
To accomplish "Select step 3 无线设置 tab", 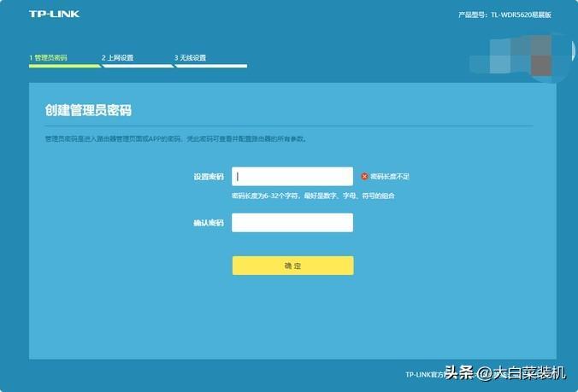I will pyautogui.click(x=190, y=58).
